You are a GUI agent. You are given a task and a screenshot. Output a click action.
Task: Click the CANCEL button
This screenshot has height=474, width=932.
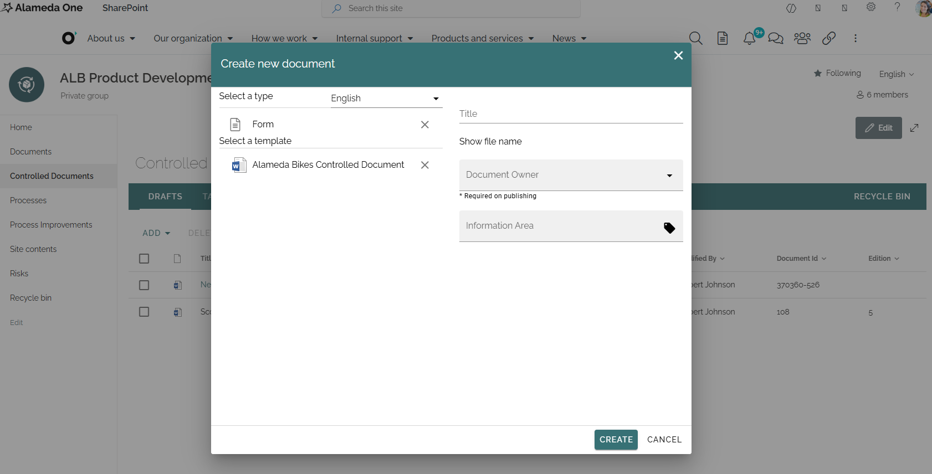[664, 440]
